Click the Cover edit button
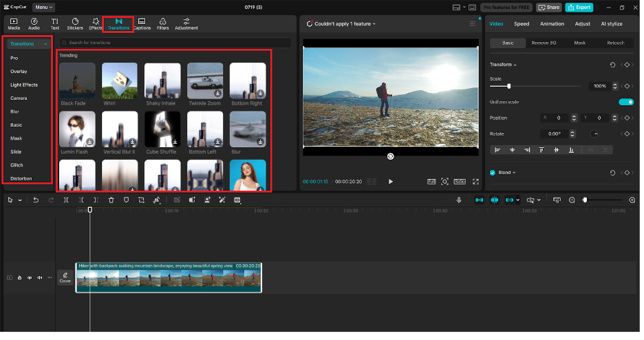Image resolution: width=644 pixels, height=340 pixels. click(x=65, y=277)
